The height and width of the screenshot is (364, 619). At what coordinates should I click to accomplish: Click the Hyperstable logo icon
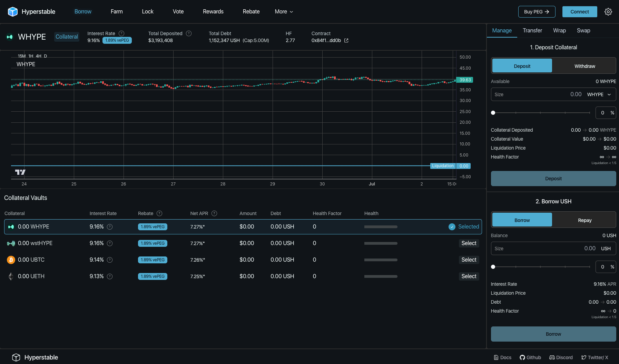click(x=12, y=11)
